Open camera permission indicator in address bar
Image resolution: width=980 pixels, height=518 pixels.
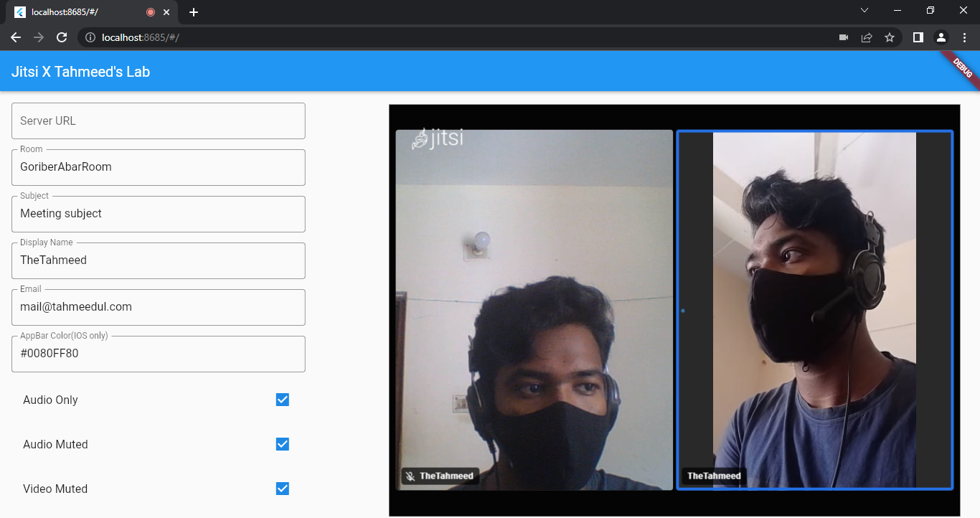844,37
